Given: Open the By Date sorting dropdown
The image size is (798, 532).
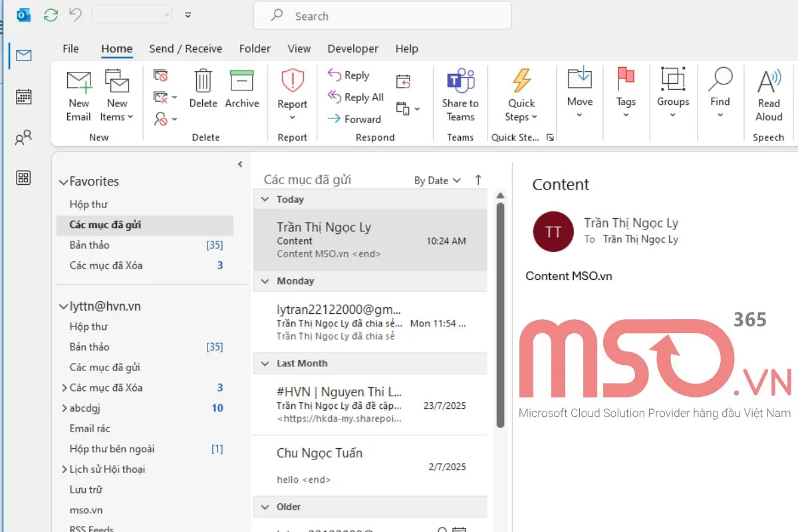Looking at the screenshot, I should click(436, 180).
